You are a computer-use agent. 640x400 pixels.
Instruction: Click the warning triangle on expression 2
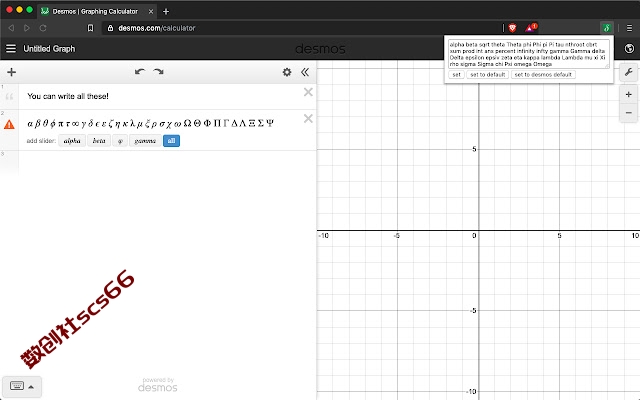(x=9, y=124)
